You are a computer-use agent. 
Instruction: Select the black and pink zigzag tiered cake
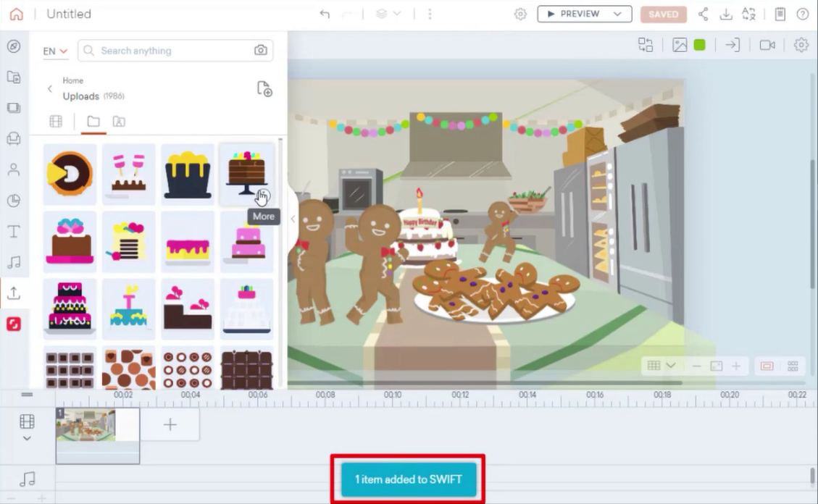pos(70,309)
